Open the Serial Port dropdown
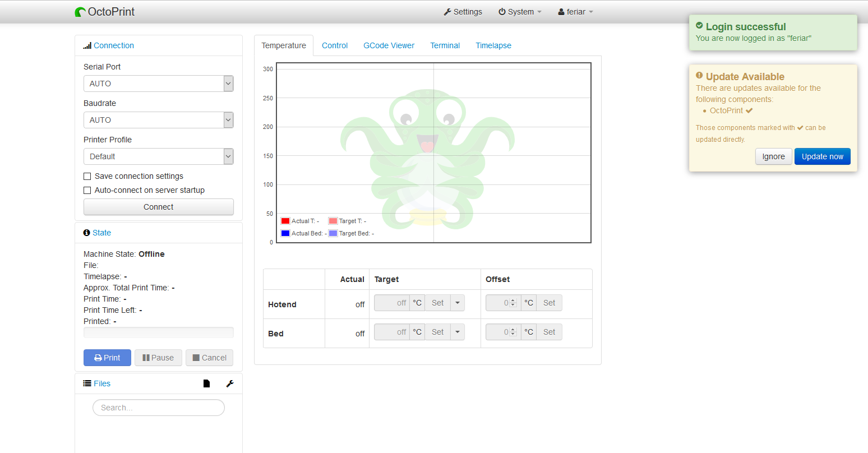The width and height of the screenshot is (868, 453). coord(159,84)
